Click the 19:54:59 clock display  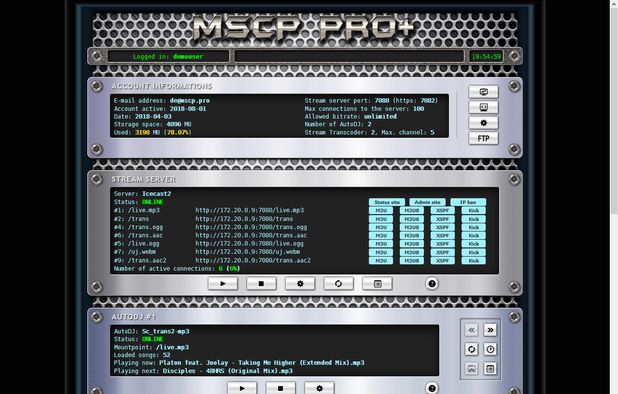pyautogui.click(x=486, y=56)
